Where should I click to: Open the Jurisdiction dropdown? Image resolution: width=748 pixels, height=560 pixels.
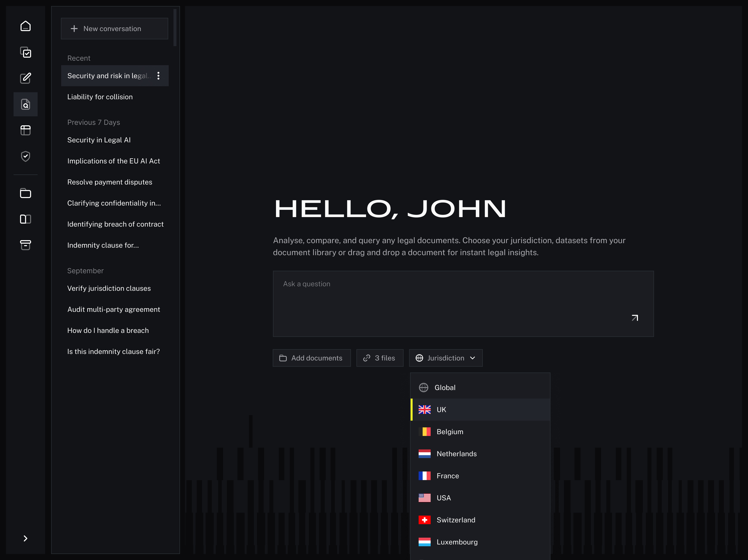[445, 358]
